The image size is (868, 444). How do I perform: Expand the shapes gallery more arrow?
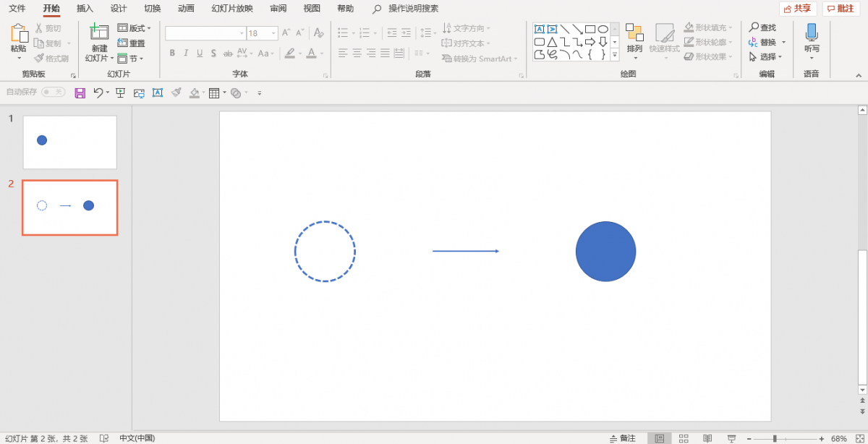(615, 55)
